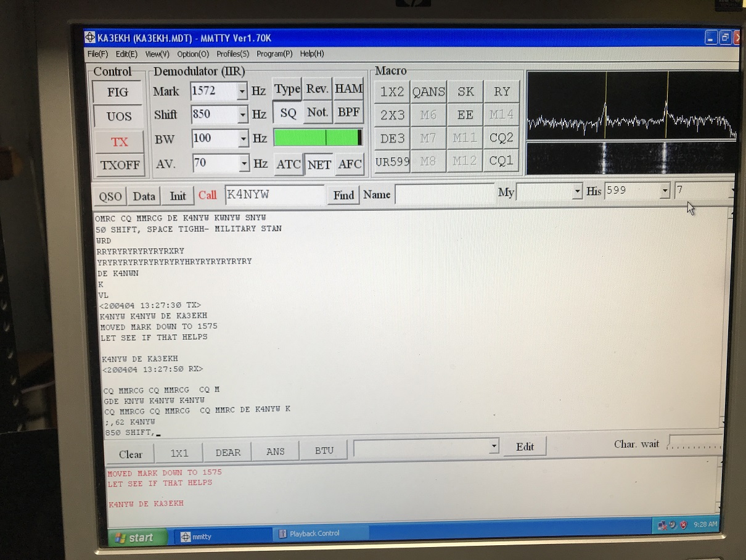Send the UR599 macro
The image size is (746, 560).
click(392, 162)
